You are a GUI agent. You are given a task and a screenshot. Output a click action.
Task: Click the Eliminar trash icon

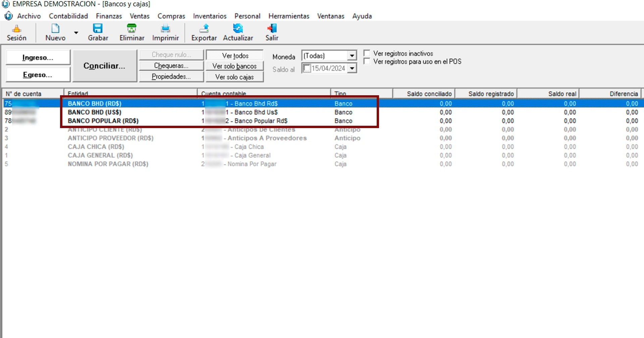[x=131, y=29]
